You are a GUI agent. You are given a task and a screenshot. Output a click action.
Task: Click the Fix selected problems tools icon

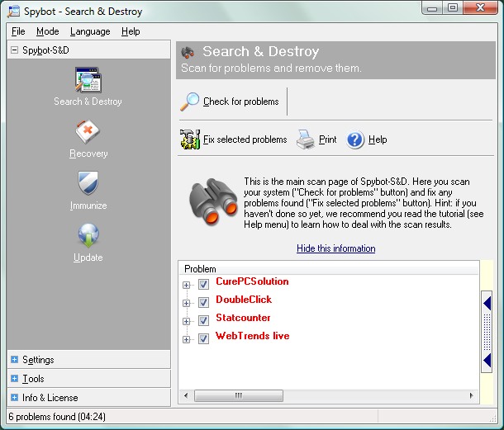point(190,139)
